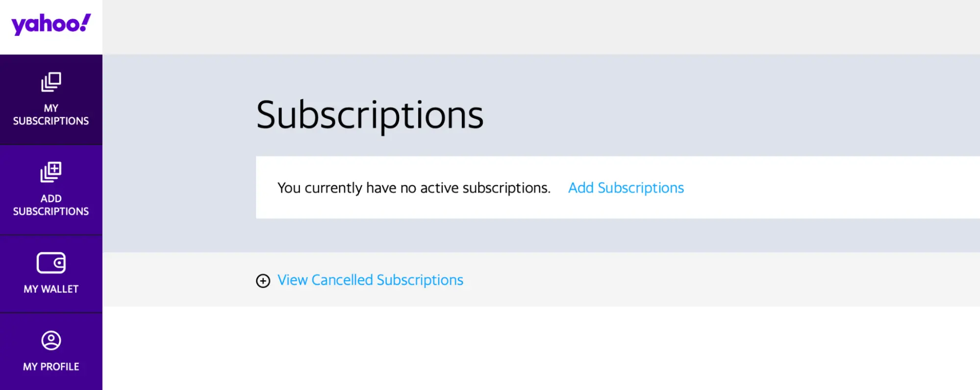Click the stacked-pages My Subscriptions icon

tap(51, 82)
